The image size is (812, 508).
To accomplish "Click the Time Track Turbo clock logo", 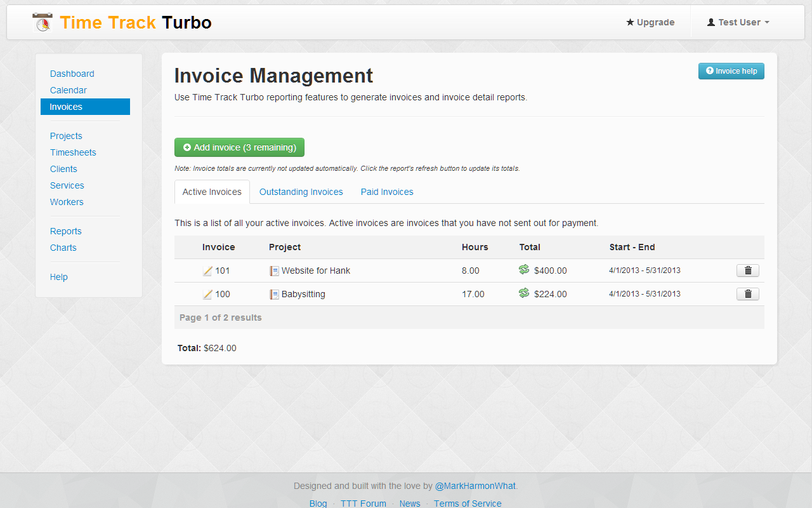I will [43, 21].
